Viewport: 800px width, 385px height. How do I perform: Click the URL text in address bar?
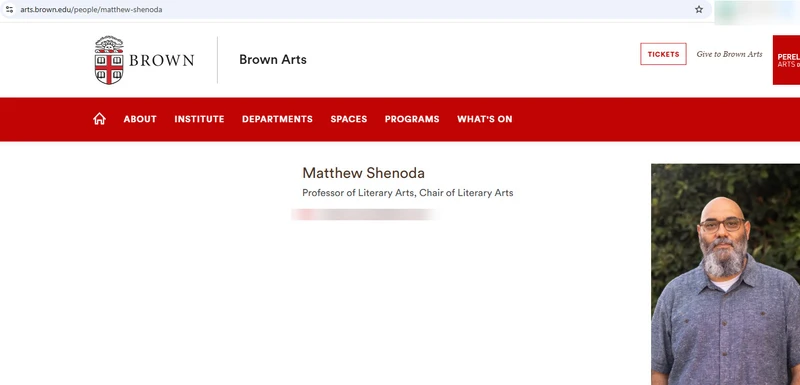point(91,10)
